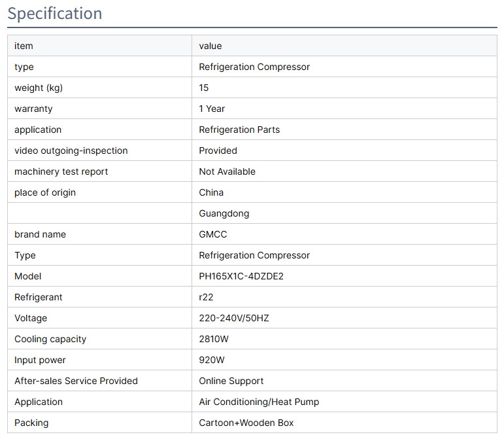Screen dimensions: 504x441
Task: Select the r22 refrigerant value
Action: pos(206,297)
